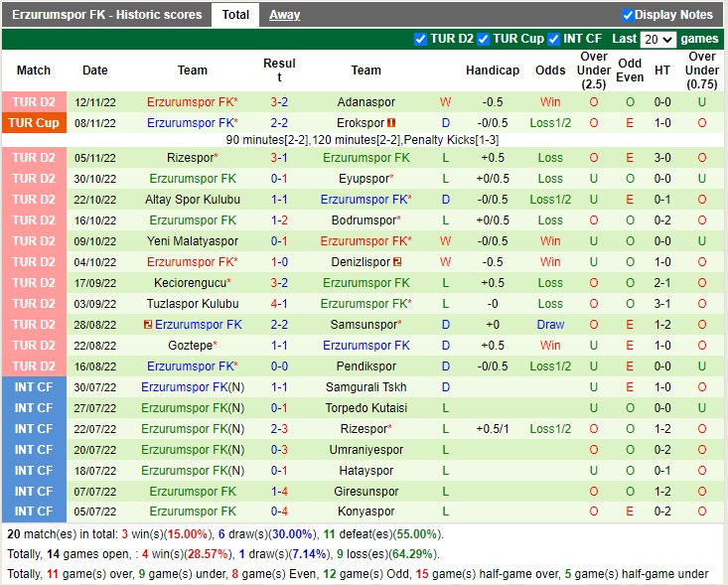The image size is (728, 585).
Task: Toggle the Display Notes checkbox
Action: [628, 15]
